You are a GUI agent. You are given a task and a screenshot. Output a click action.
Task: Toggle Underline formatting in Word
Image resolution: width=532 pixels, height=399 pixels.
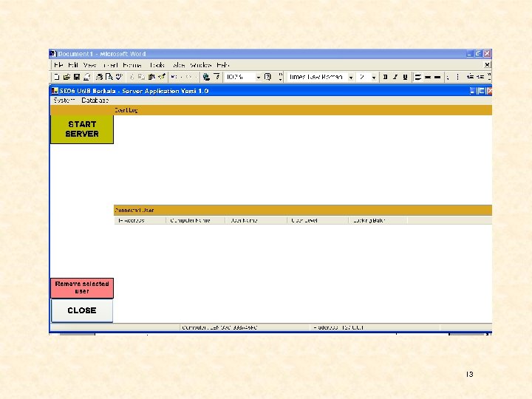(405, 77)
